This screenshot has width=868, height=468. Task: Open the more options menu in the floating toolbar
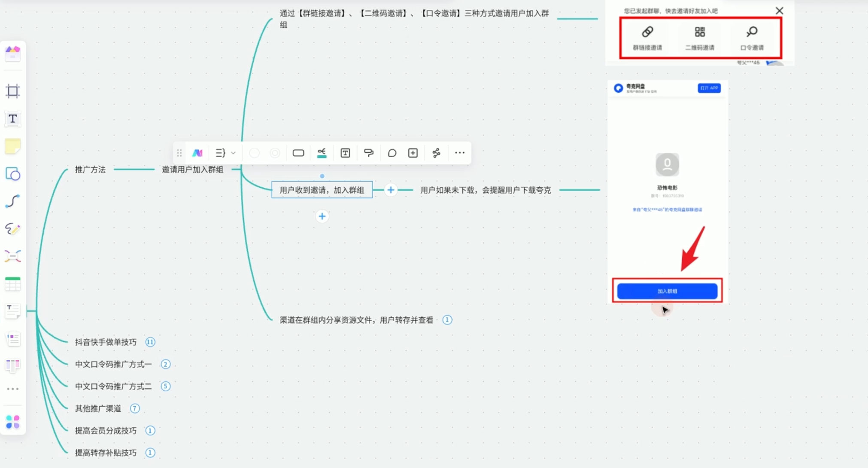459,152
